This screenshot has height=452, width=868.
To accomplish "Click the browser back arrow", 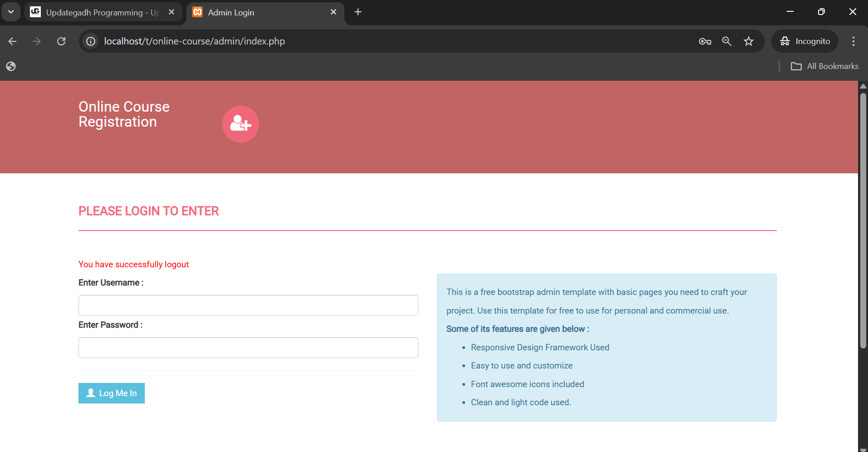I will (x=12, y=41).
